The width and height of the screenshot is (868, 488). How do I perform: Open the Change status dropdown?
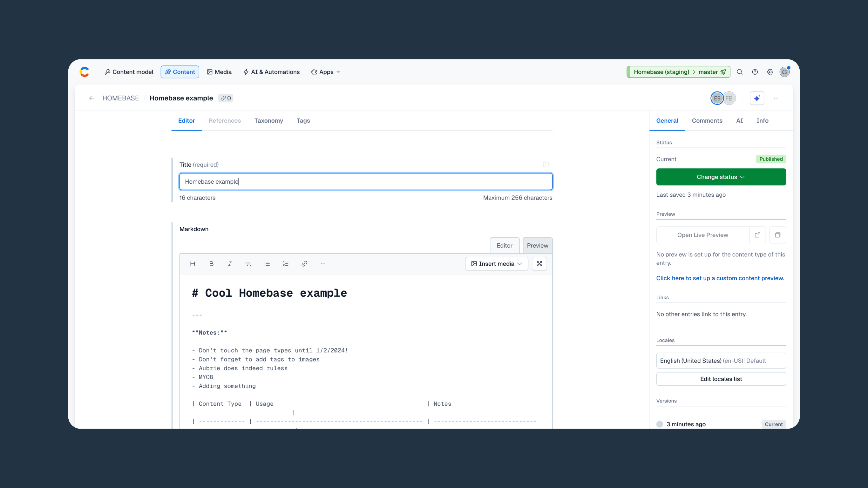point(721,177)
